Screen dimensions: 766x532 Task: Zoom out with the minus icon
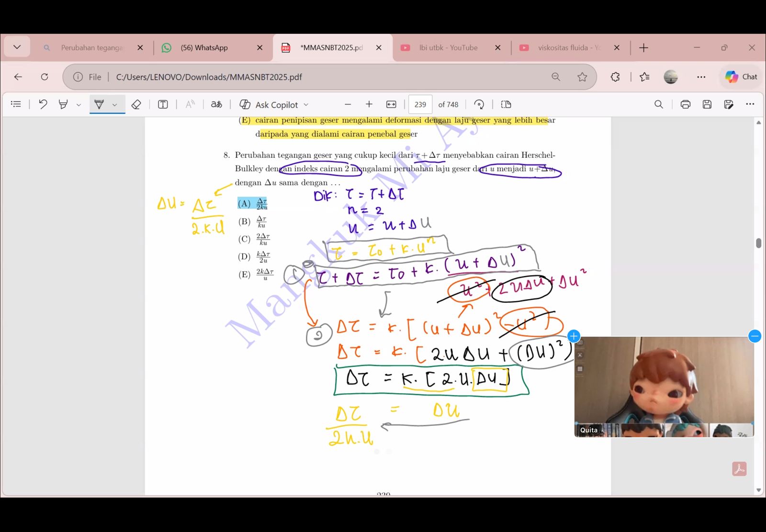348,104
